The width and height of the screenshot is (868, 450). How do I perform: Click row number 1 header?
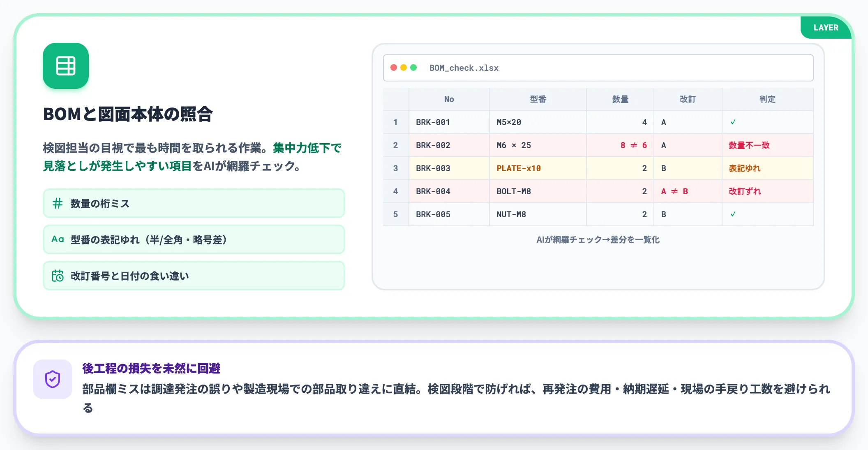396,122
